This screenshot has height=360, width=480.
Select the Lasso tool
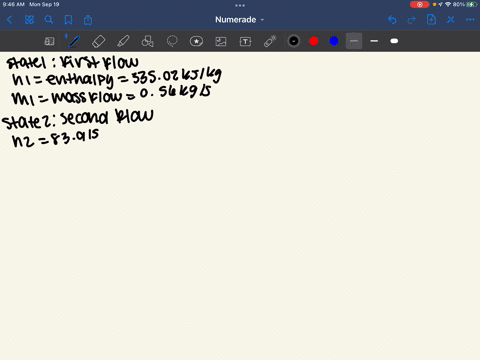[x=172, y=41]
